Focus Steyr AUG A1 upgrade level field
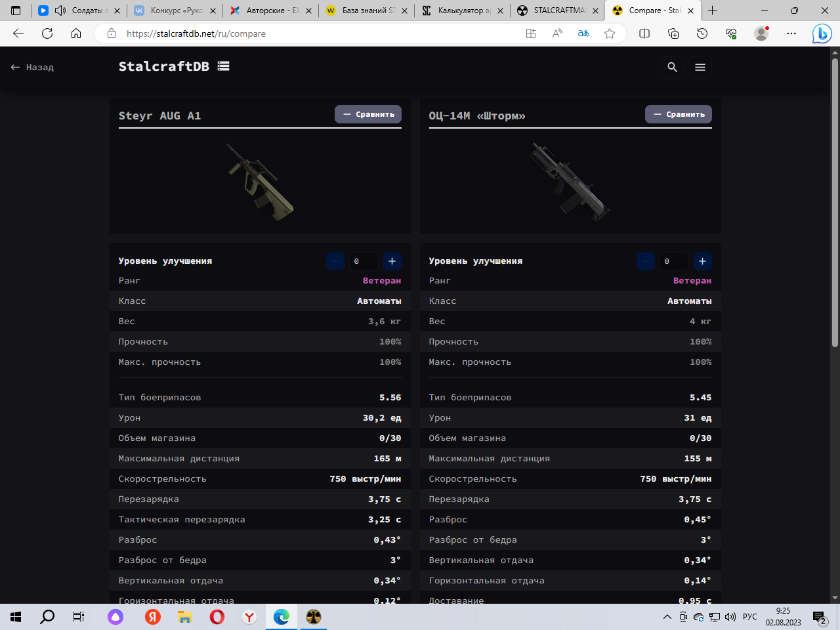The height and width of the screenshot is (630, 840). [364, 261]
